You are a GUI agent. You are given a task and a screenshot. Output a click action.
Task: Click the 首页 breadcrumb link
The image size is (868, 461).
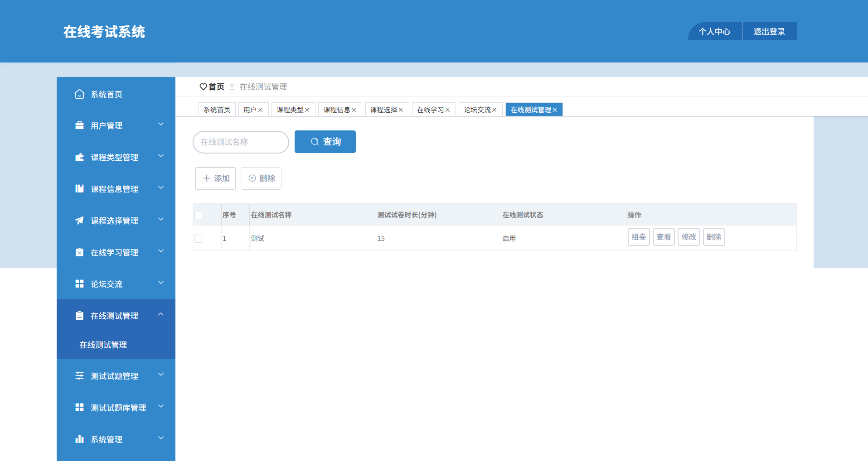pyautogui.click(x=216, y=86)
